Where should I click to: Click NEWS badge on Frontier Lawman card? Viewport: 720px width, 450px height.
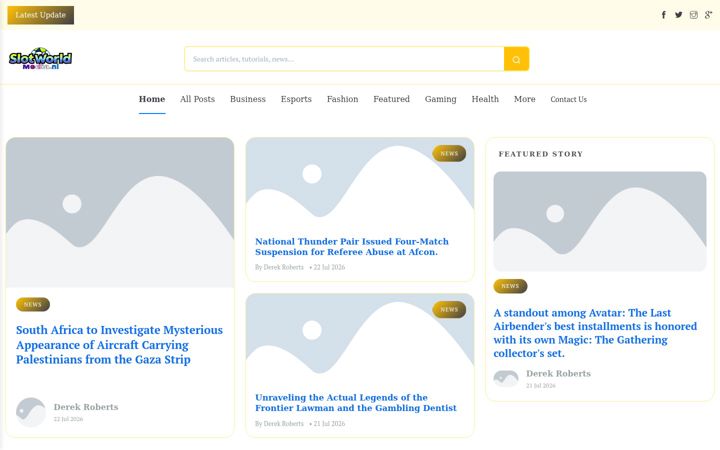pyautogui.click(x=449, y=309)
